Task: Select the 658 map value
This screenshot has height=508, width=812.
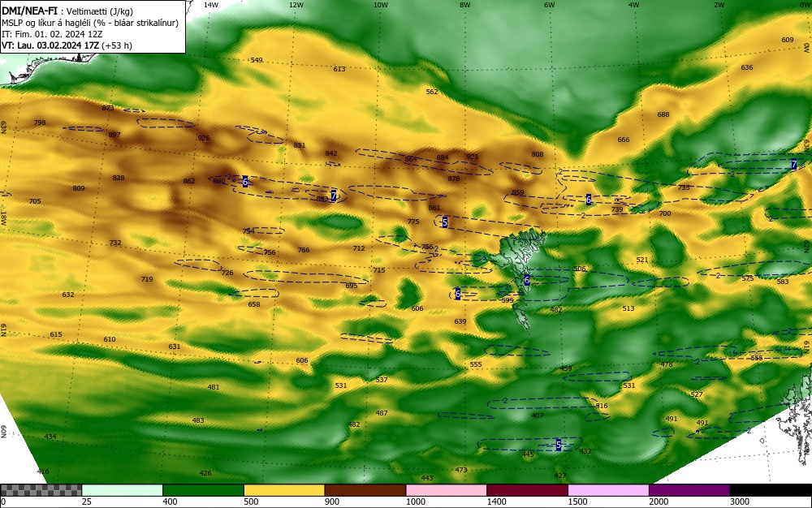Action: click(x=253, y=304)
